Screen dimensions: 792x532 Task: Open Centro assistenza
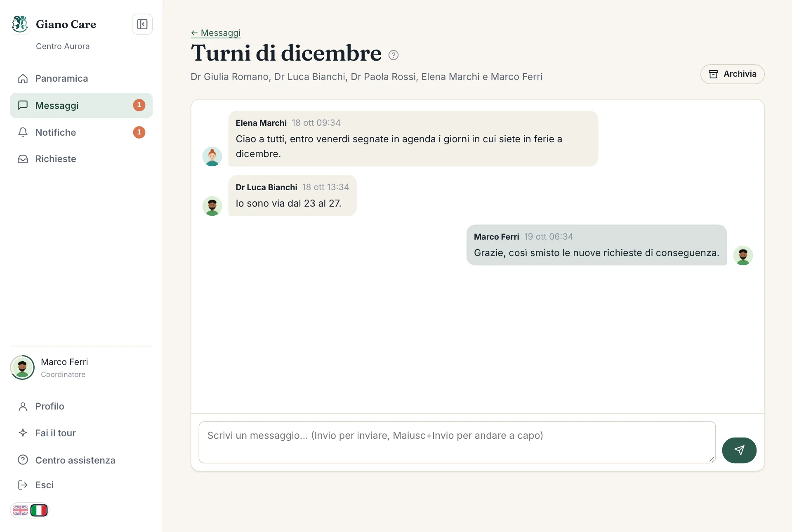(81, 460)
